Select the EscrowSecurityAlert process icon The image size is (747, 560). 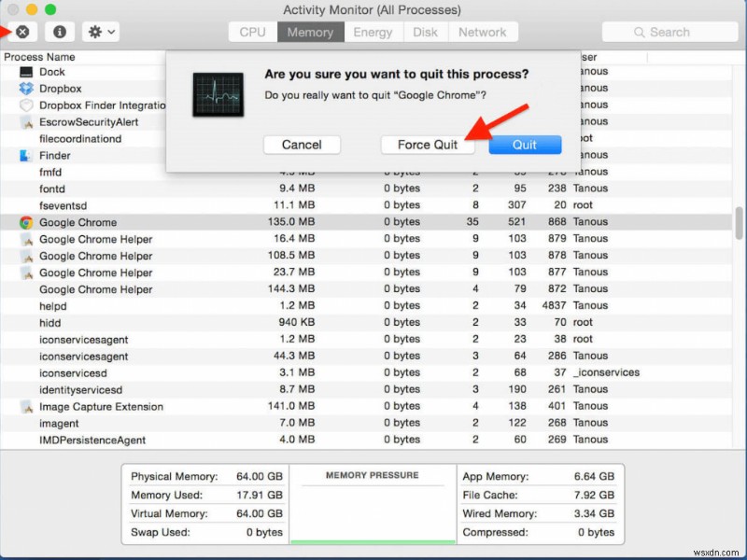28,121
